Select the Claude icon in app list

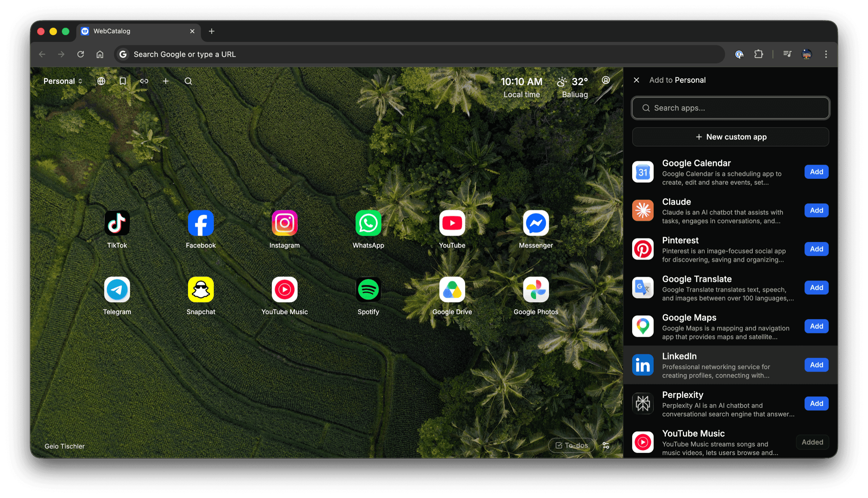point(643,211)
